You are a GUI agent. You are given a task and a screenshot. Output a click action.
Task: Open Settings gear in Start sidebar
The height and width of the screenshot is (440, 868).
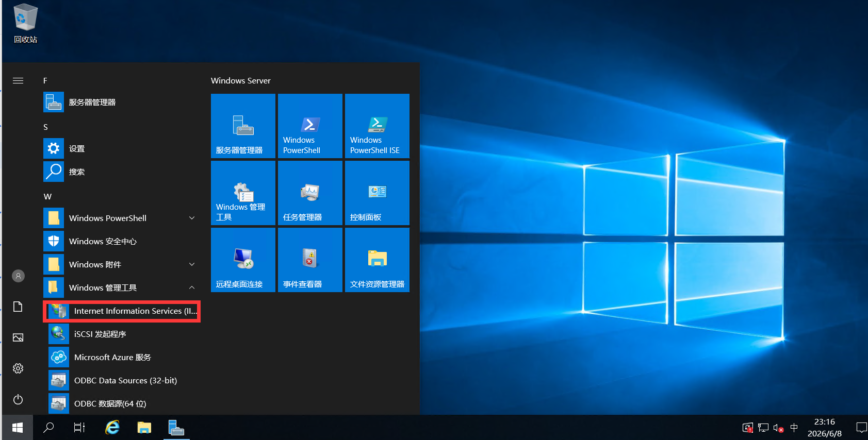[x=18, y=368]
